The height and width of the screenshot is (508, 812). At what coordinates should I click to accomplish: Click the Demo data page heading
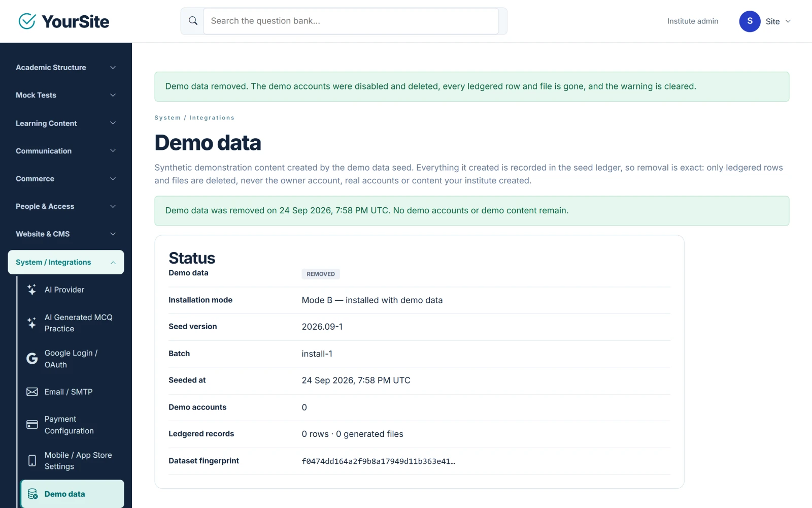pos(208,143)
